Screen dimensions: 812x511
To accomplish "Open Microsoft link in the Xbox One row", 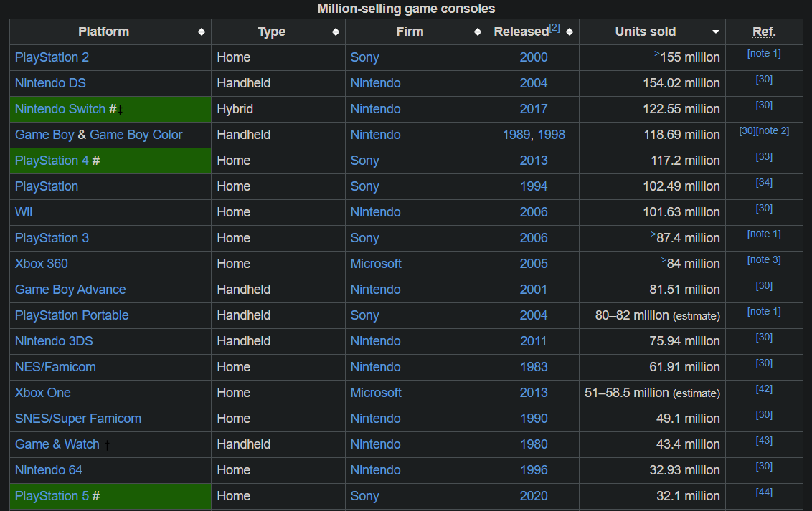I will (x=376, y=393).
